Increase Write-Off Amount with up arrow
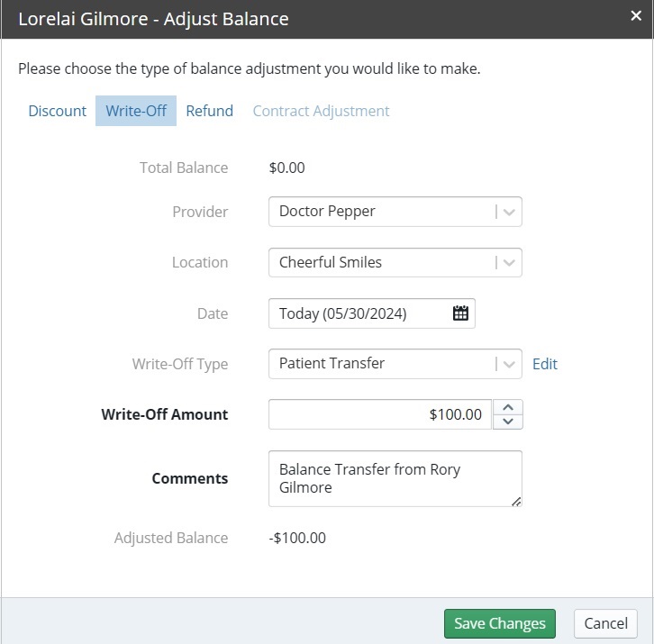This screenshot has width=654, height=644. [507, 407]
